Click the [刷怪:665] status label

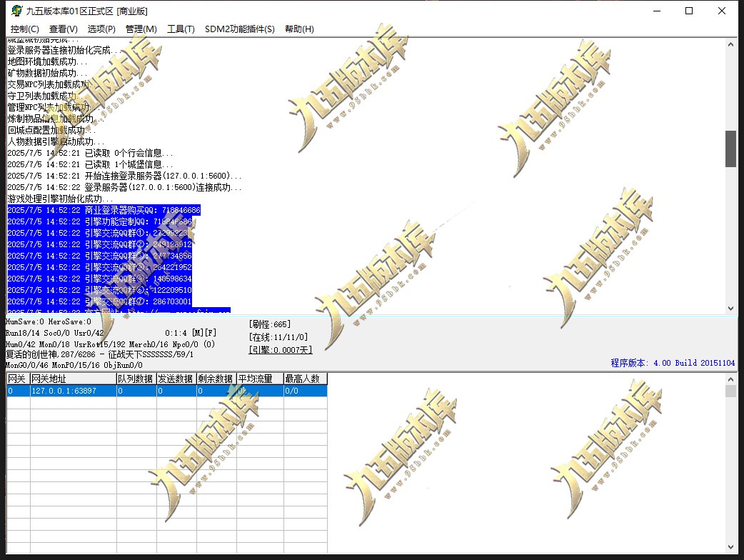(269, 324)
